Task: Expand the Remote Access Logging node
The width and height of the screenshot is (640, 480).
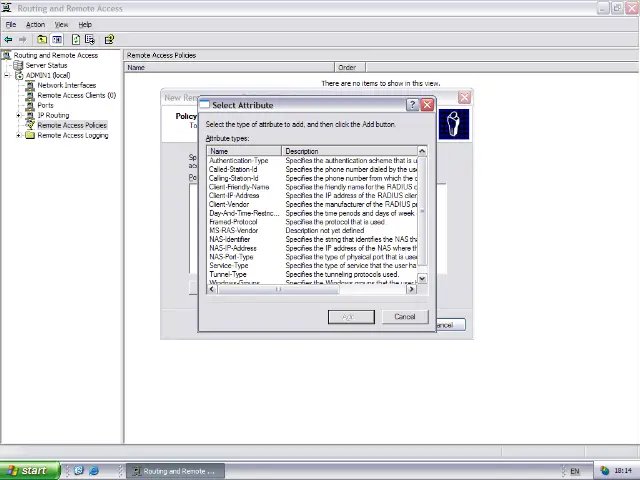Action: [x=18, y=136]
